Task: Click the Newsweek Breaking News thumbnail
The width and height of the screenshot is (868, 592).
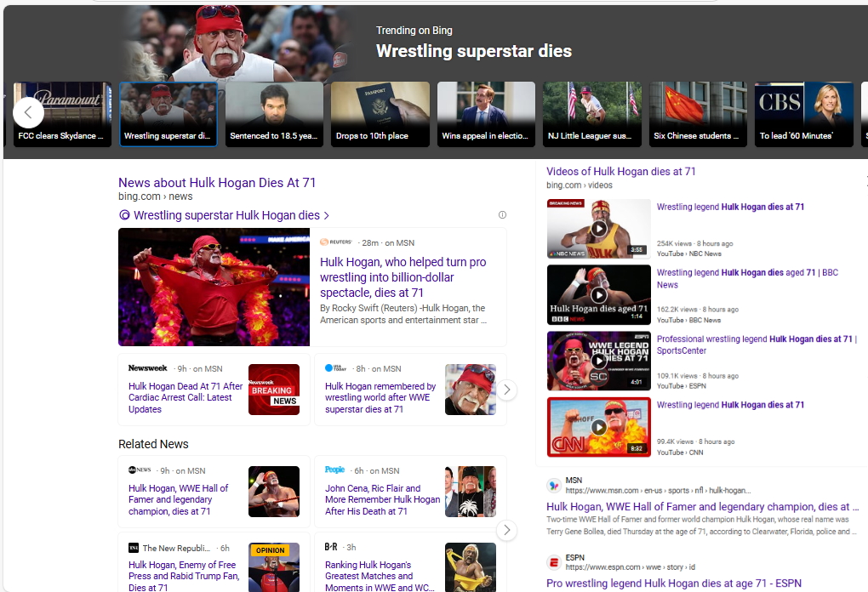Action: coord(274,390)
